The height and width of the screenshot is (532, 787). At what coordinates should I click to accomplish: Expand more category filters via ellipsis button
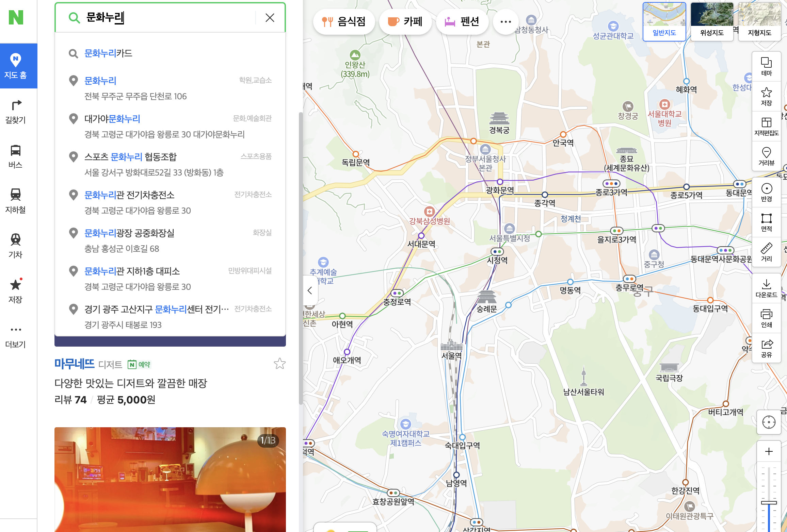tap(506, 21)
